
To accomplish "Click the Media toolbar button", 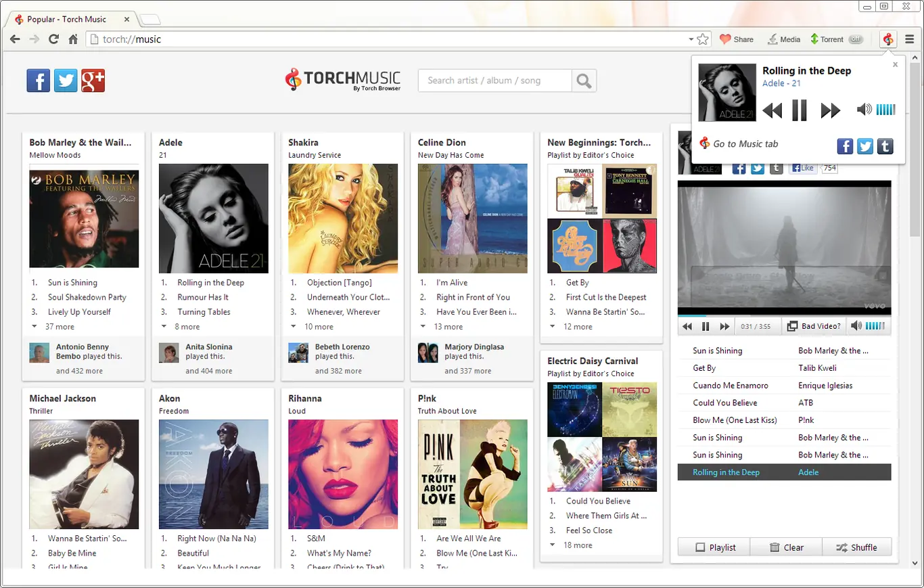I will 783,39.
